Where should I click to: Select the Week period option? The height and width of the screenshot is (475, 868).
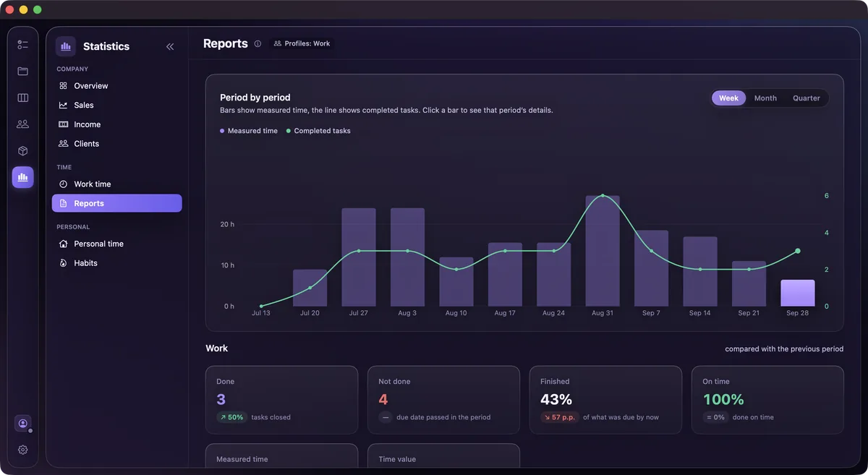[x=728, y=98]
